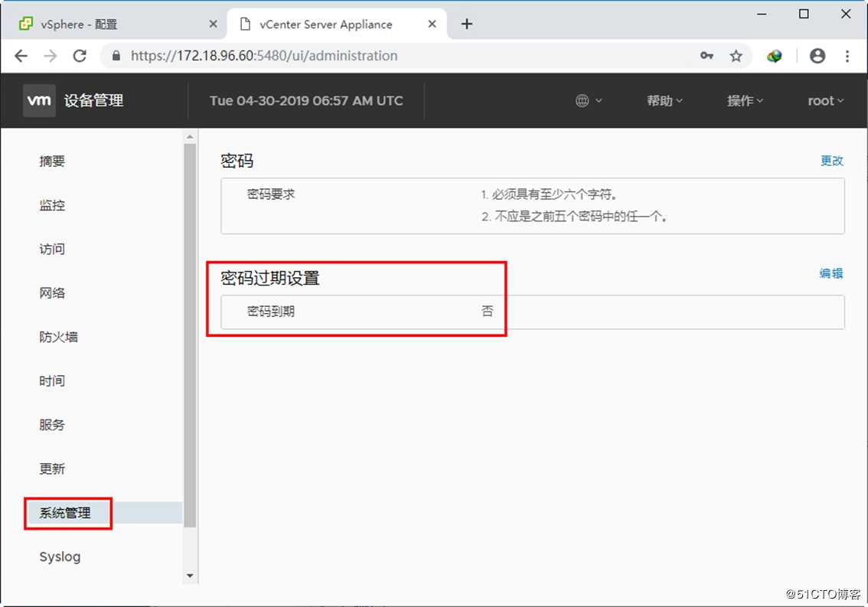Expand the 帮助 menu

[664, 101]
